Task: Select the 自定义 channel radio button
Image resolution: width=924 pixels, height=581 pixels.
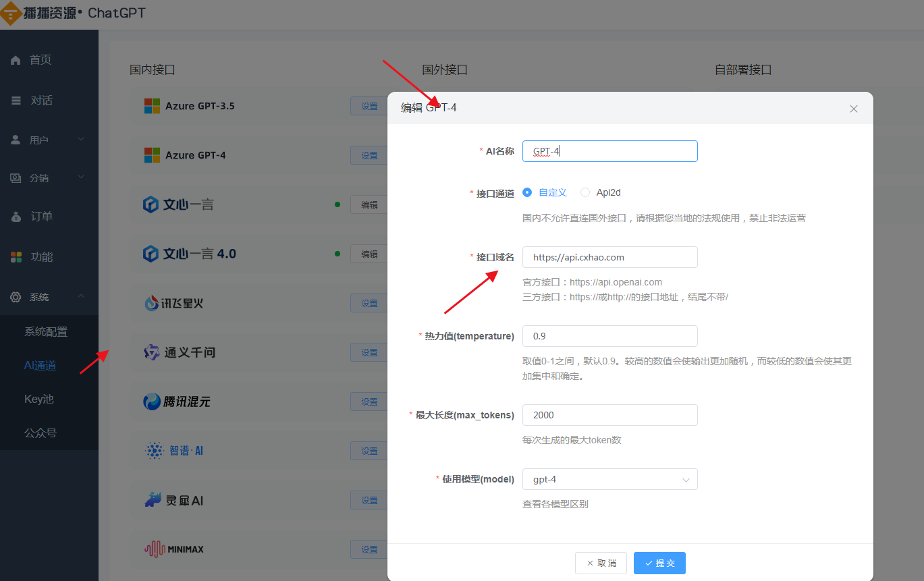Action: point(527,192)
